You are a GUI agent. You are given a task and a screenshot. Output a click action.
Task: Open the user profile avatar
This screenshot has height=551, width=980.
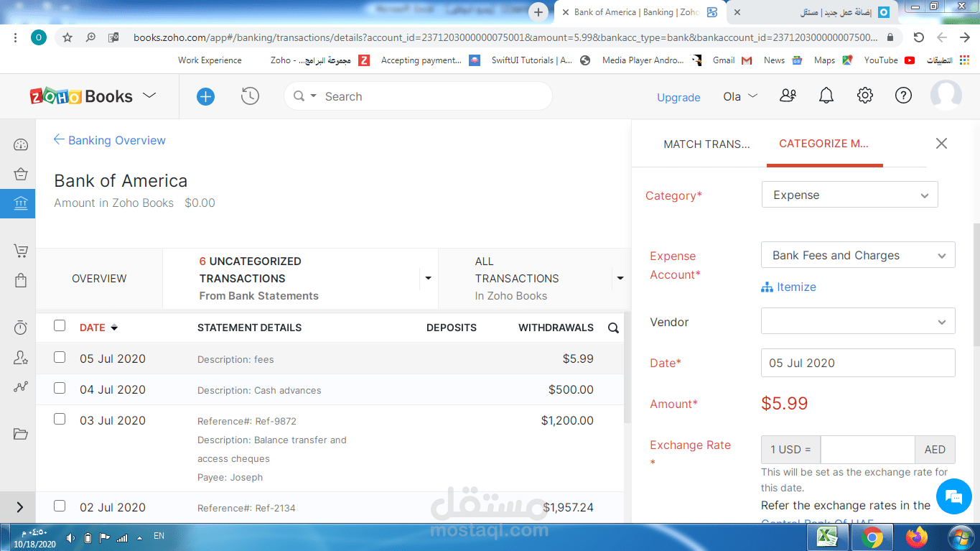click(946, 96)
